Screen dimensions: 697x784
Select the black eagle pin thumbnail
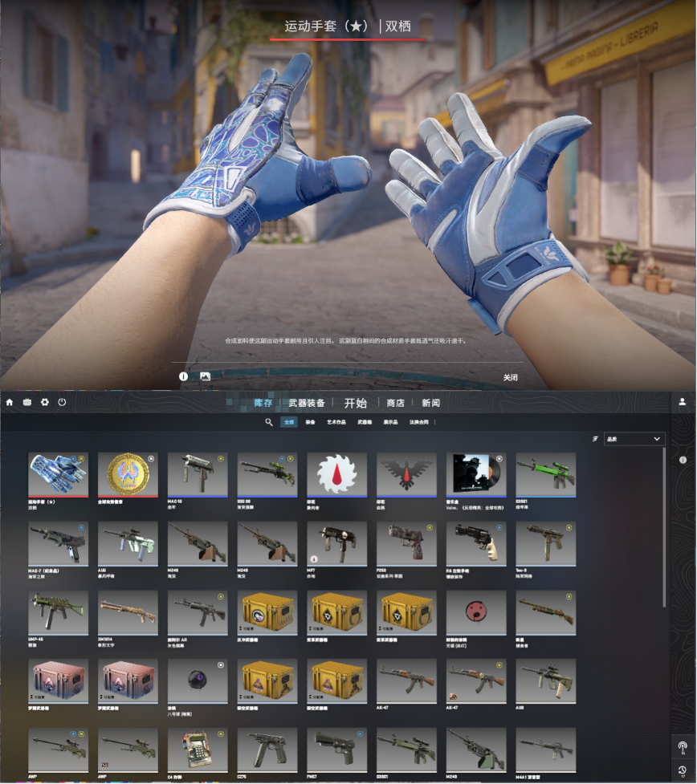pyautogui.click(x=406, y=474)
